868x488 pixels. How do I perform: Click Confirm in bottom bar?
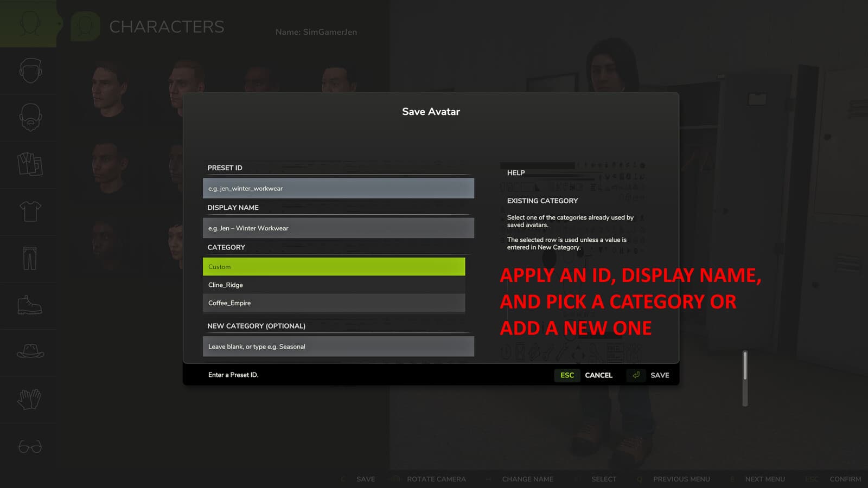click(x=845, y=479)
